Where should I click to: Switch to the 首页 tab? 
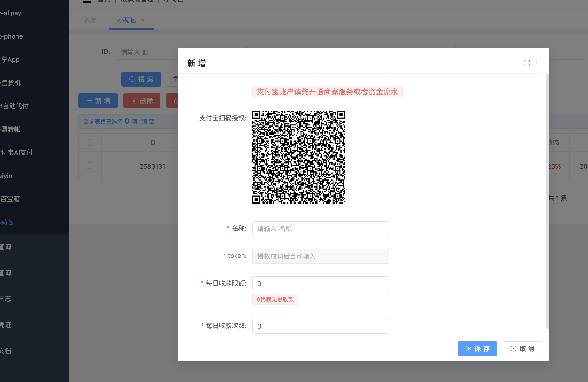[x=90, y=20]
